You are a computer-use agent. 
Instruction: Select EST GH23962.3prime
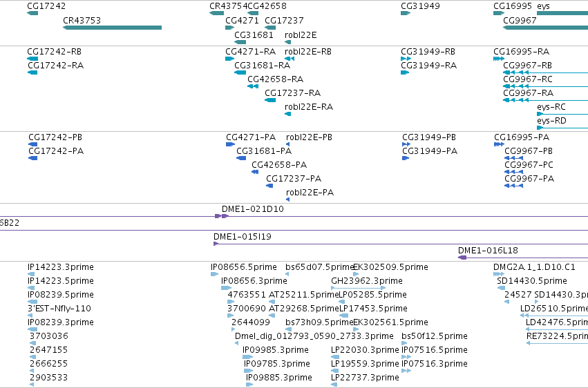tap(367, 281)
